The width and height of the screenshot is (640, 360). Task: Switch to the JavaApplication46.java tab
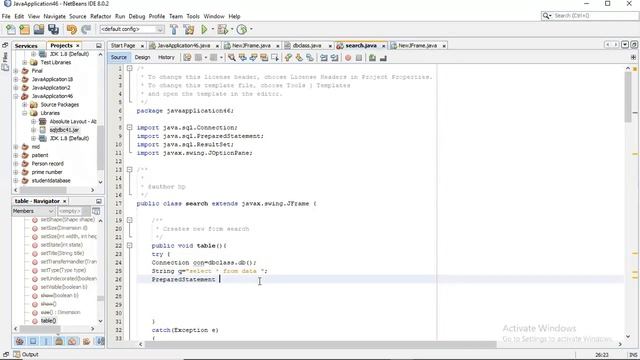(184, 46)
